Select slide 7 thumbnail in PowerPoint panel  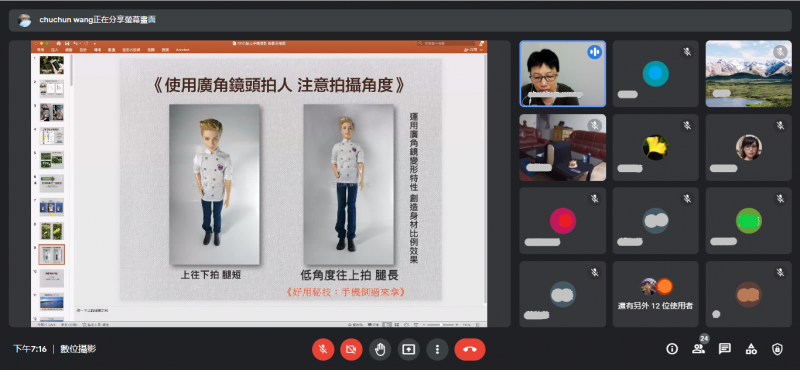[52, 207]
